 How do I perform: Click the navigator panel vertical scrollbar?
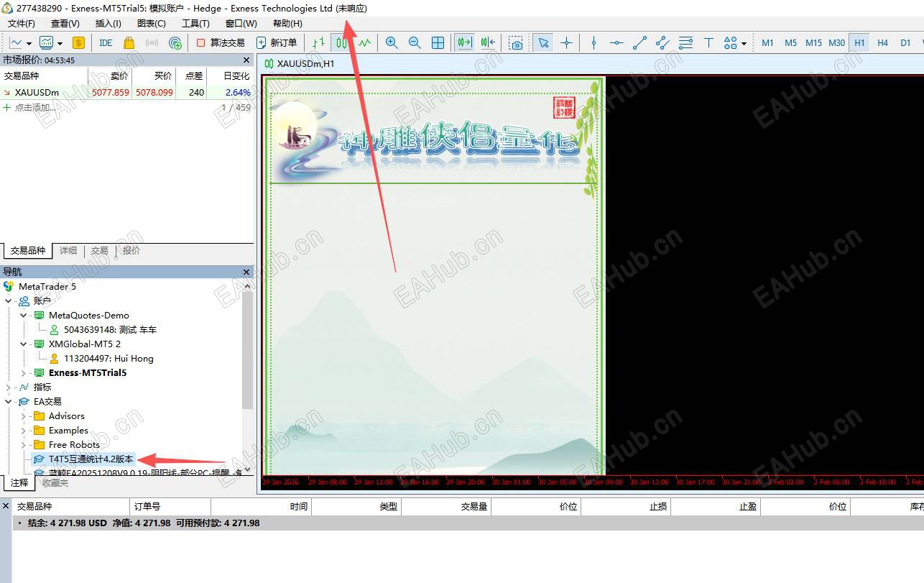pos(247,350)
